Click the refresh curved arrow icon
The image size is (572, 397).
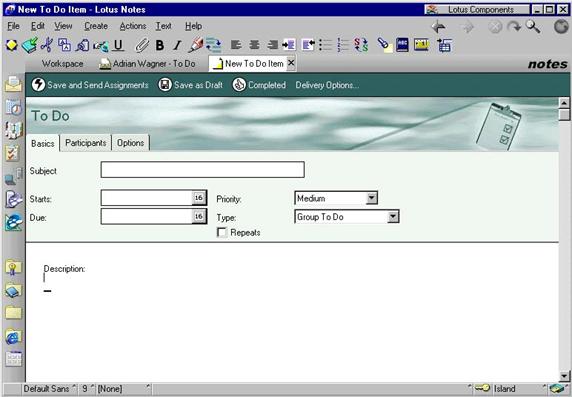[514, 27]
